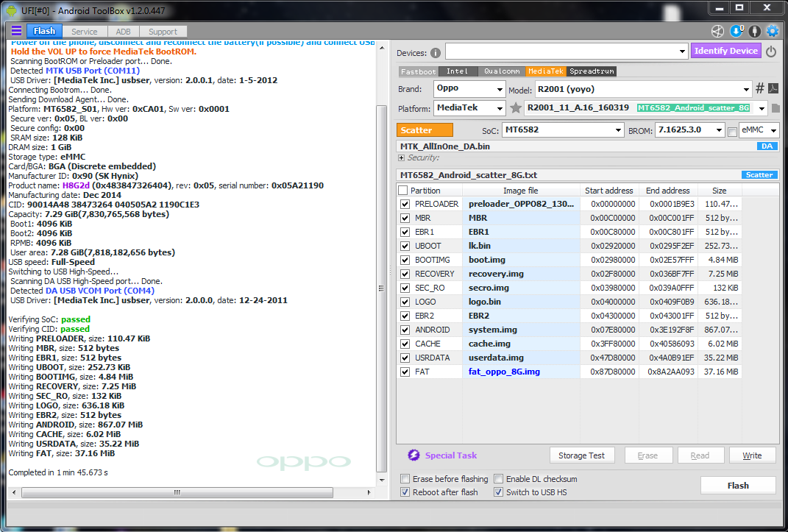Click the globe language icon in the toolbar
This screenshot has width=788, height=532.
[717, 31]
